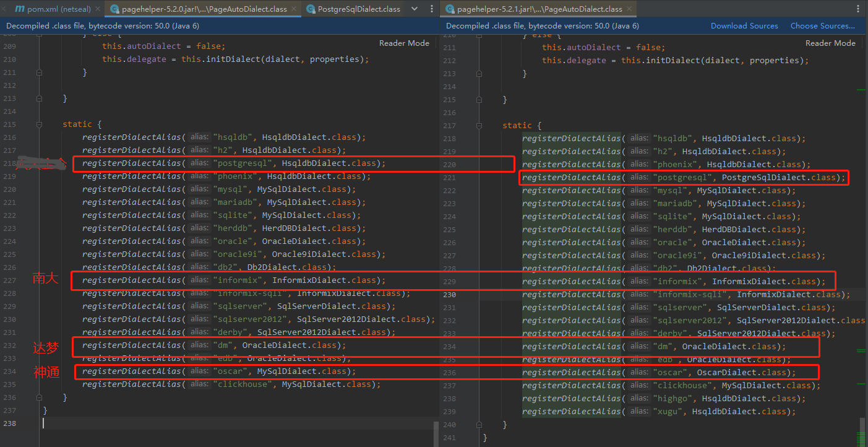
Task: Toggle Reader Mode in the left editor
Action: [x=404, y=43]
